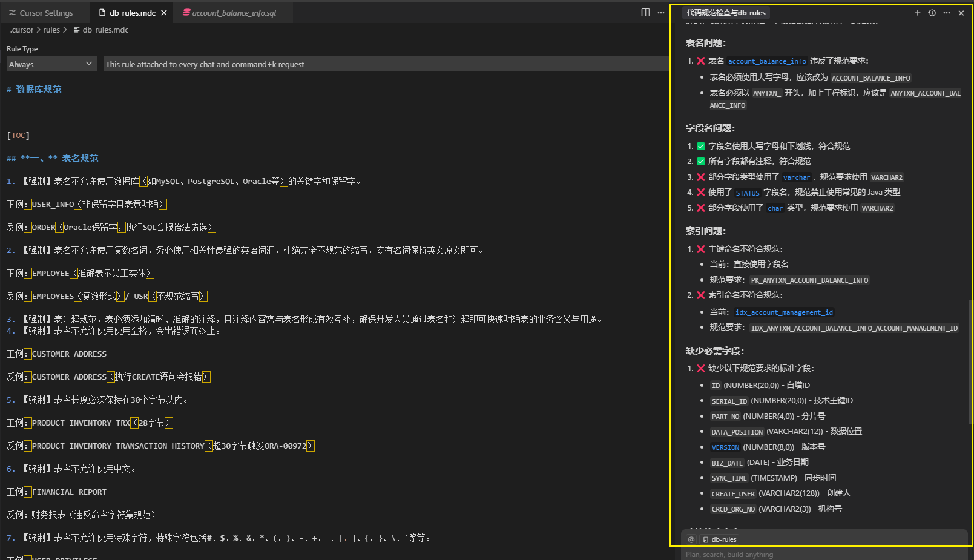Click idx_account_management_id code reference

pos(784,312)
